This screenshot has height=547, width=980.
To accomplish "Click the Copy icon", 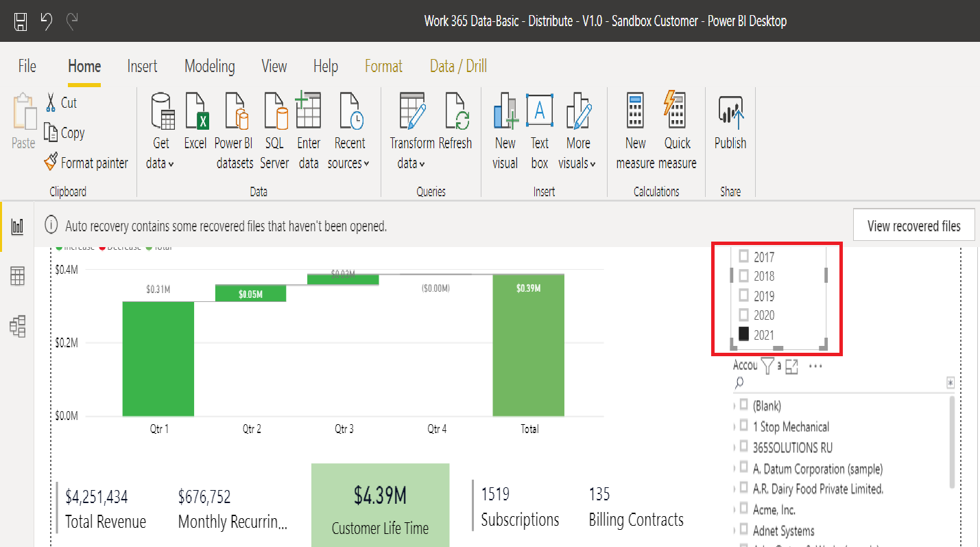I will [x=50, y=132].
